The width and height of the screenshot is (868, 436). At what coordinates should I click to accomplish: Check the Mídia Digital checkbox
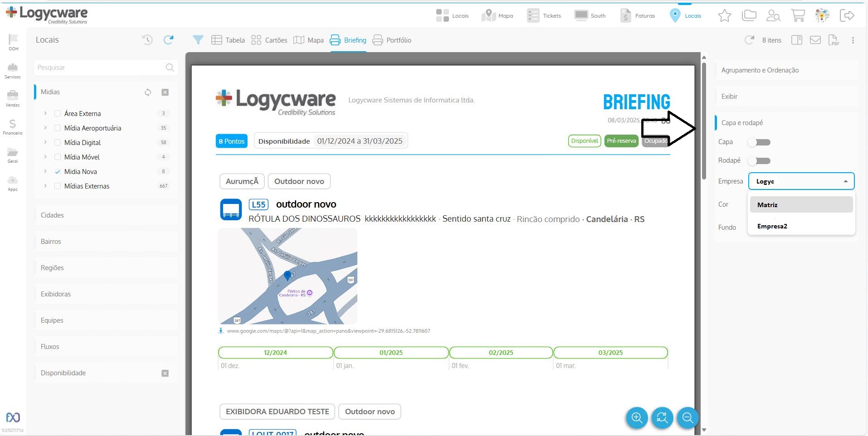pos(58,142)
